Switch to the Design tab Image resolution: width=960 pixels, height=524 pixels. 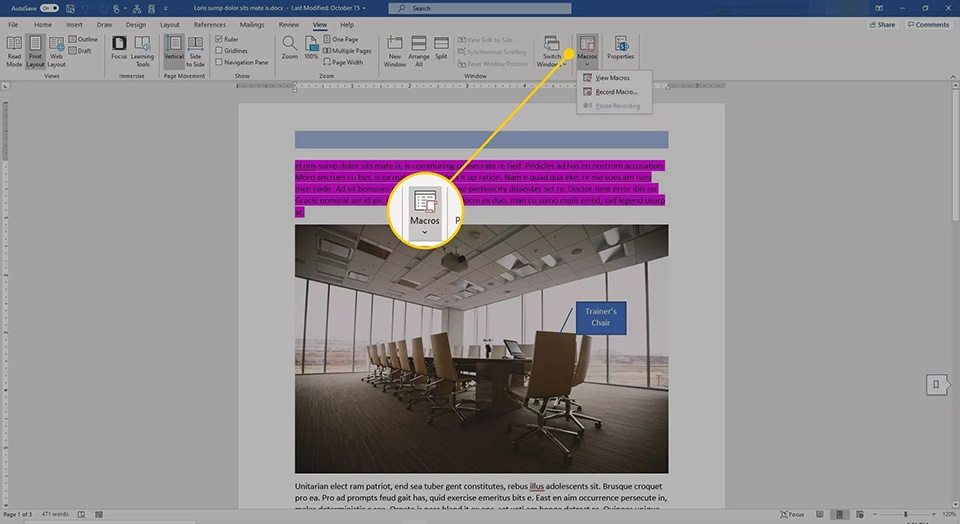click(136, 25)
